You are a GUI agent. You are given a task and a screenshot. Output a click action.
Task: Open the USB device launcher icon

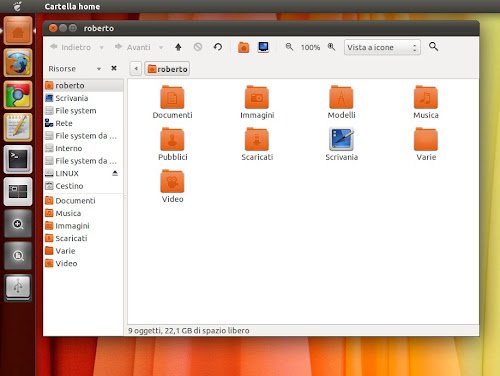18,287
